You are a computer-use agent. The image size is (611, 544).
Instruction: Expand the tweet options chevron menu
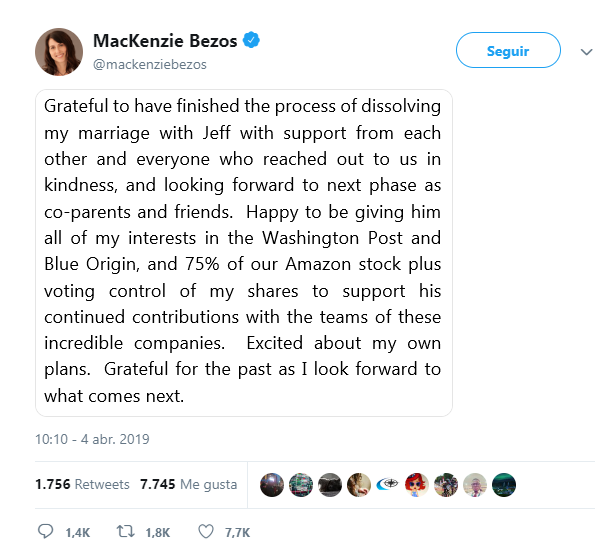585,50
